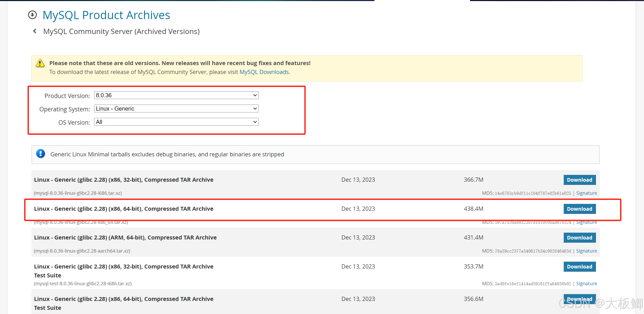Download the 64-bit Test Suite 356.6M
Image resolution: width=644 pixels, height=314 pixels.
pos(579,299)
